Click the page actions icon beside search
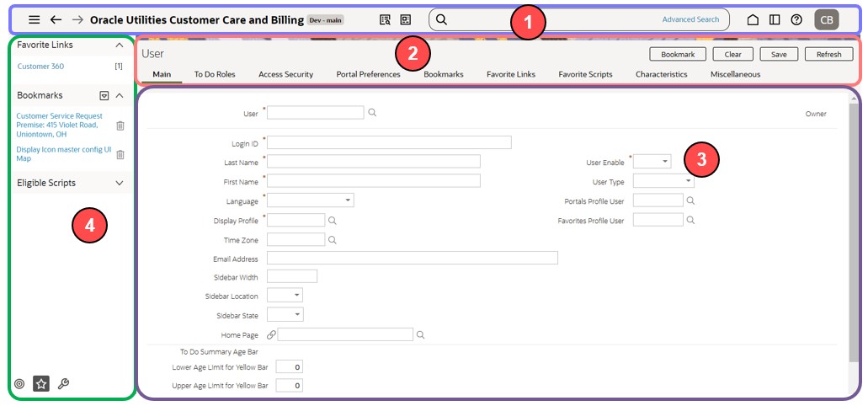This screenshot has height=406, width=868. click(406, 20)
